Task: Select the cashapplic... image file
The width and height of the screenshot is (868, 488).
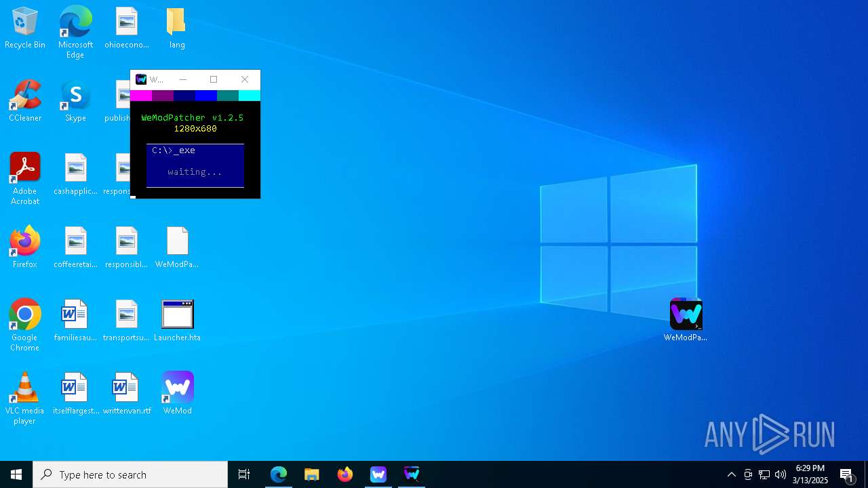Action: (75, 175)
